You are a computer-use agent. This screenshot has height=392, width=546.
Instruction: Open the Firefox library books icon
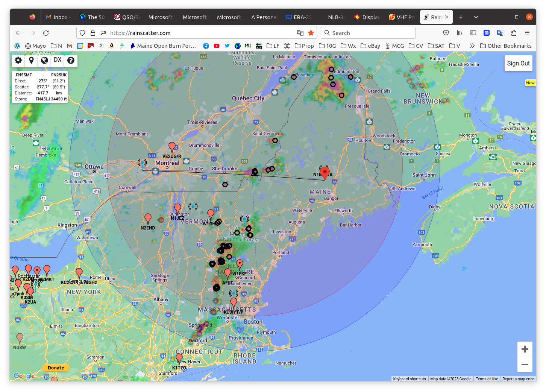pos(460,33)
